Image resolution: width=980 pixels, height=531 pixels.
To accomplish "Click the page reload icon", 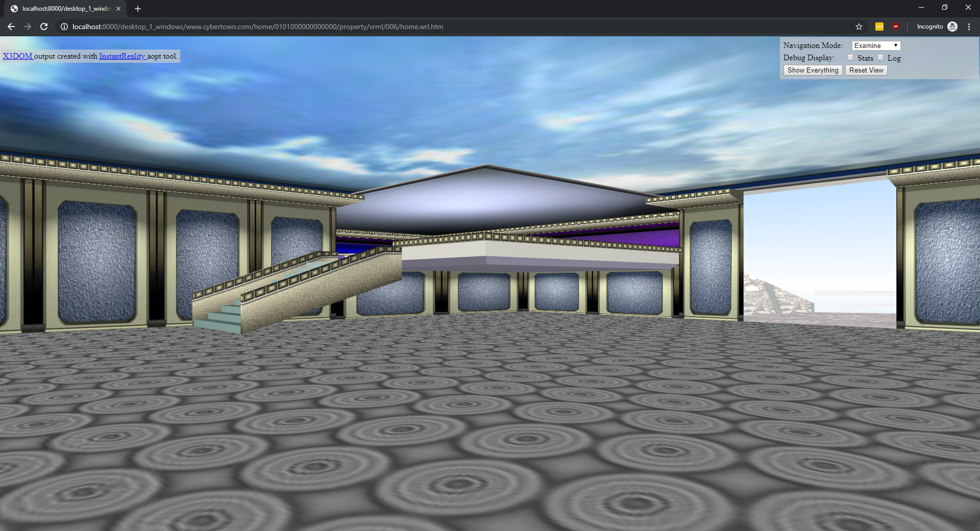I will [x=43, y=27].
